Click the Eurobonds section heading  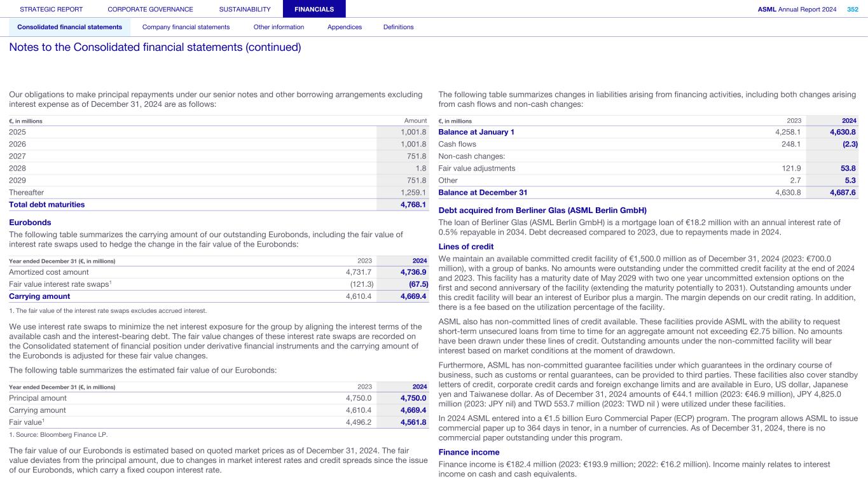click(x=30, y=223)
